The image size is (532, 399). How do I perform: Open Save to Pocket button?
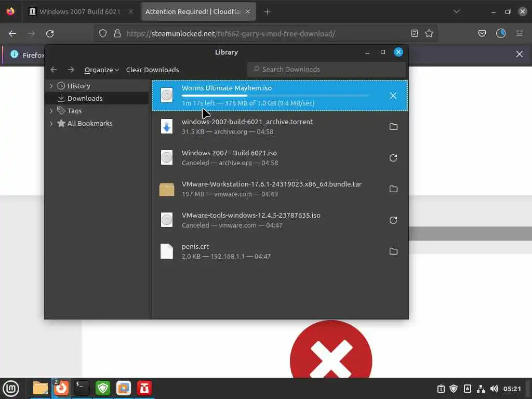482,33
